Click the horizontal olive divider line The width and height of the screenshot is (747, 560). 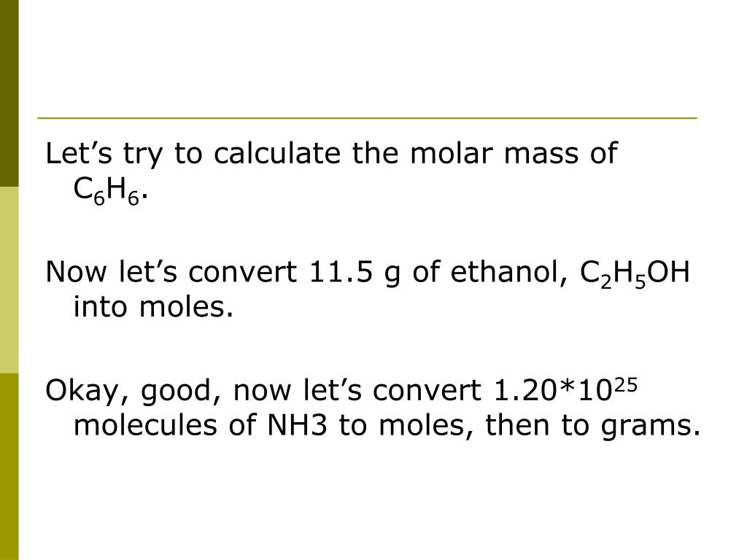[367, 117]
